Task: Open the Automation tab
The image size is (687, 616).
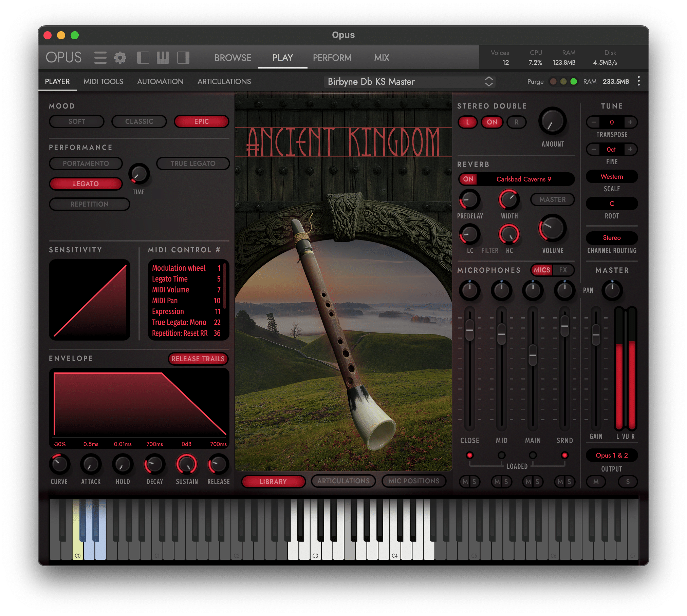Action: tap(160, 81)
